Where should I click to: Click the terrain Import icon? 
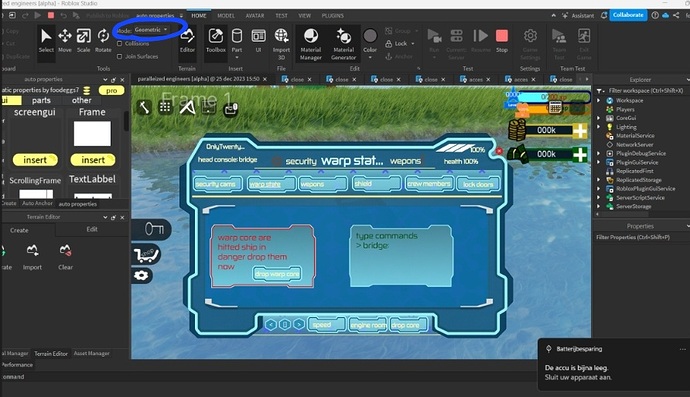pos(32,257)
